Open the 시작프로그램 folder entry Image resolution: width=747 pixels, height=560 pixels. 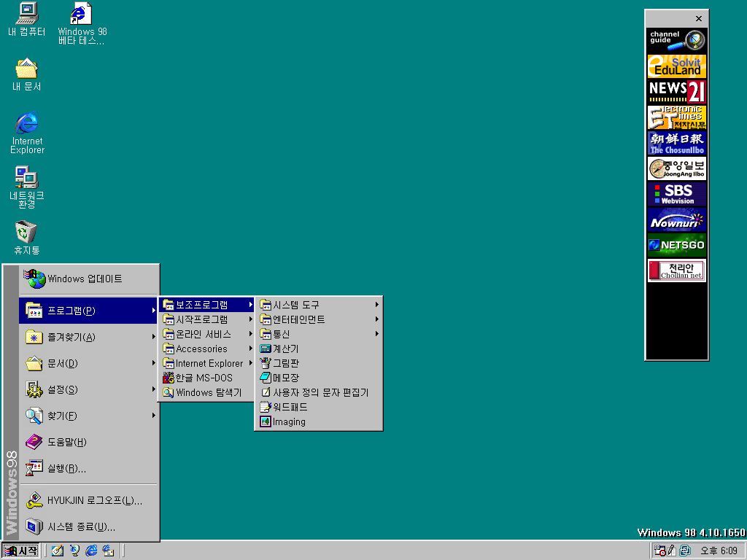(x=207, y=319)
